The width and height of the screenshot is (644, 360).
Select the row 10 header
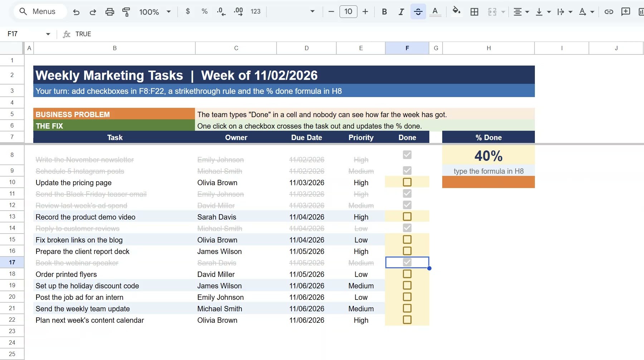point(12,182)
